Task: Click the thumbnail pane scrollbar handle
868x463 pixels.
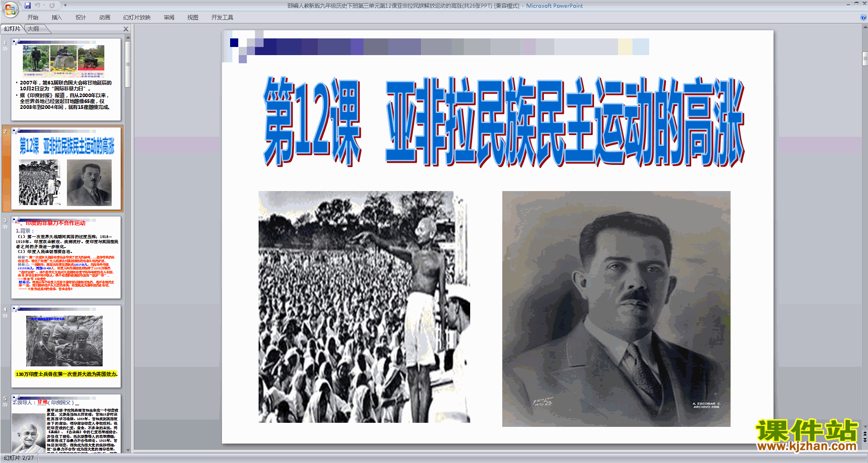Action: [128, 64]
